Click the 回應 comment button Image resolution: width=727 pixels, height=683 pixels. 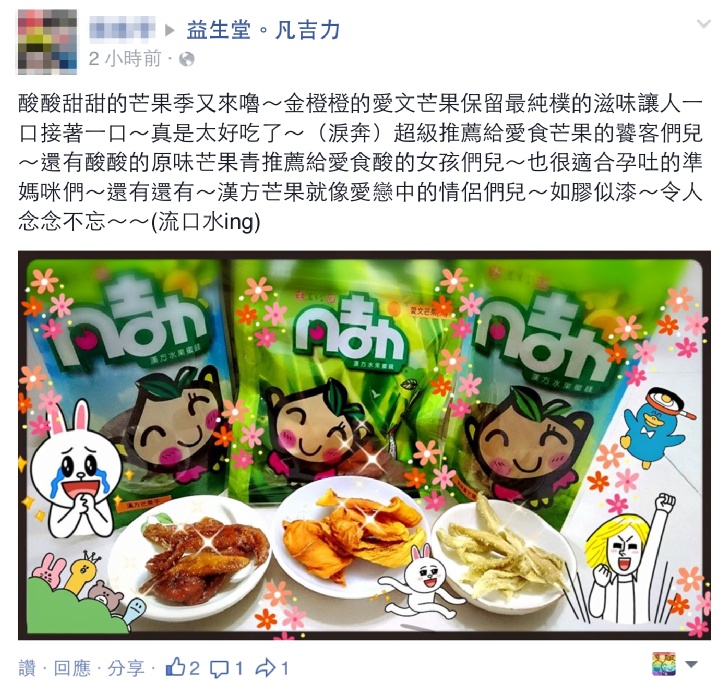pos(72,668)
